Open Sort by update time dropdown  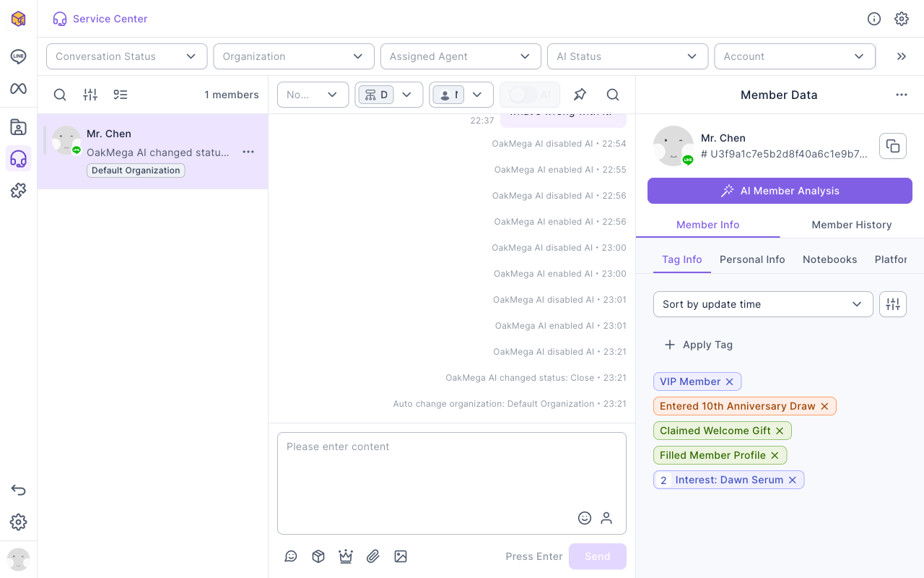coord(763,304)
